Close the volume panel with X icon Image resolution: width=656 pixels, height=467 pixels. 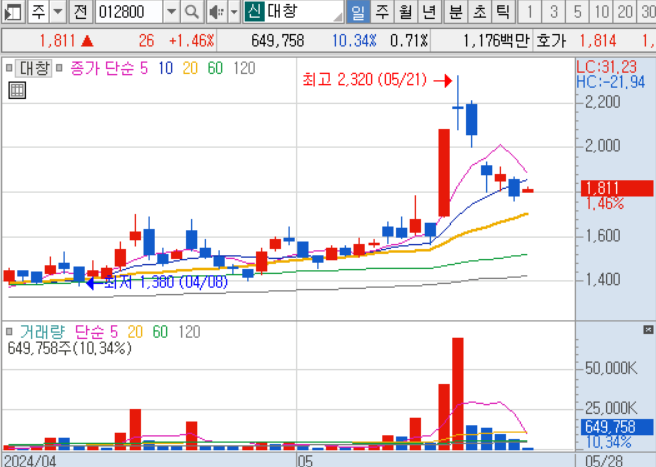(x=648, y=330)
